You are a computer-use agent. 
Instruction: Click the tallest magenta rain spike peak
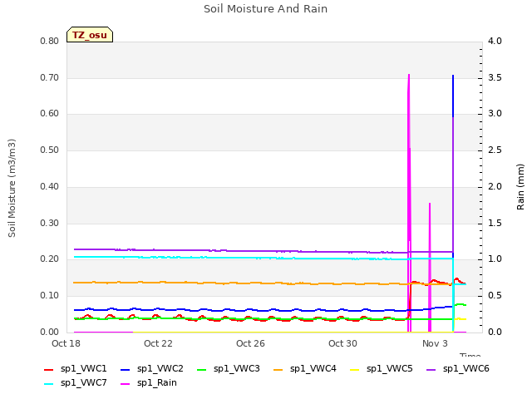(x=409, y=75)
